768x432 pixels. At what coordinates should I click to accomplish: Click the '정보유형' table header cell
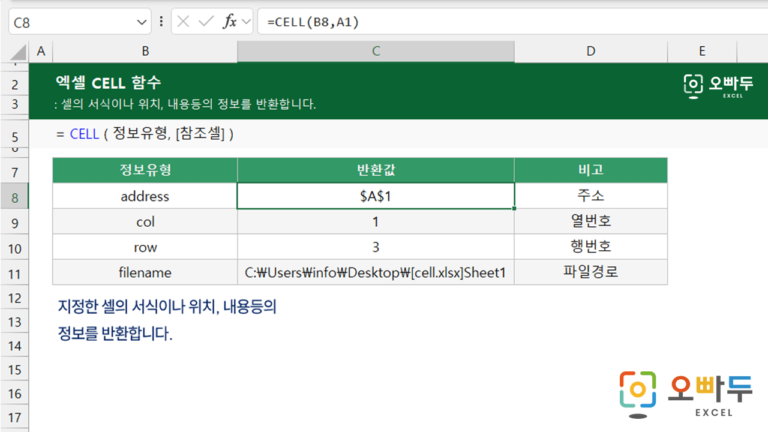pos(145,170)
